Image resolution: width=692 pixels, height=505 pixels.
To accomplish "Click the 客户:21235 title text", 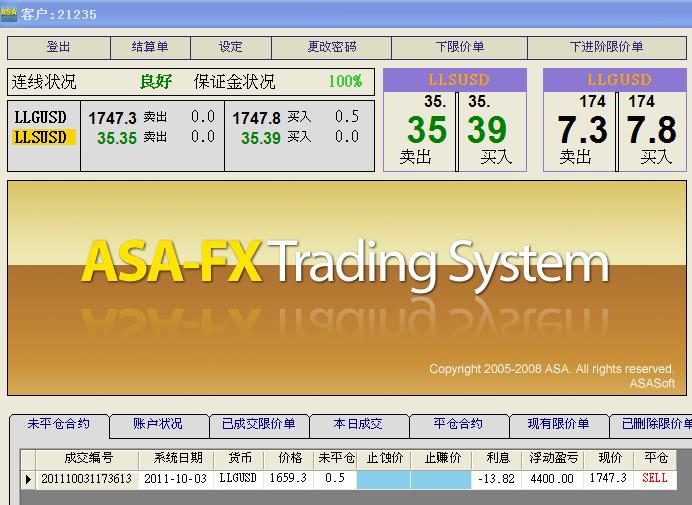I will pyautogui.click(x=58, y=14).
